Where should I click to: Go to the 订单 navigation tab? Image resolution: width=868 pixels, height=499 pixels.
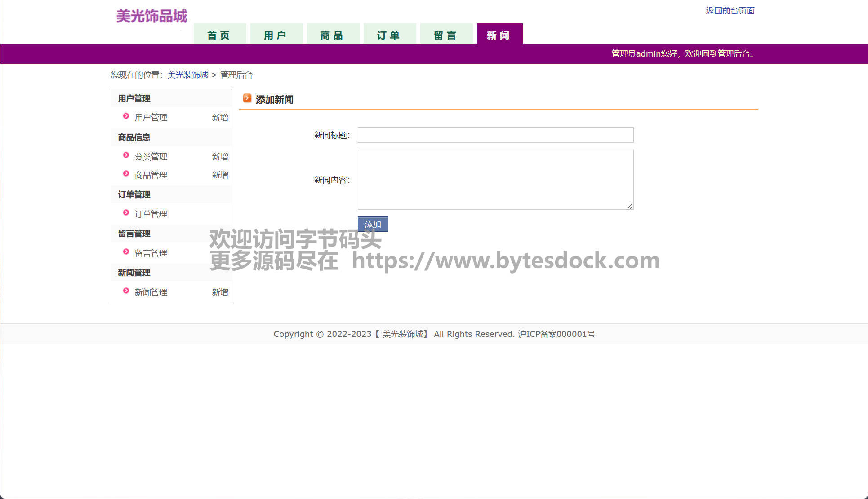click(x=389, y=35)
